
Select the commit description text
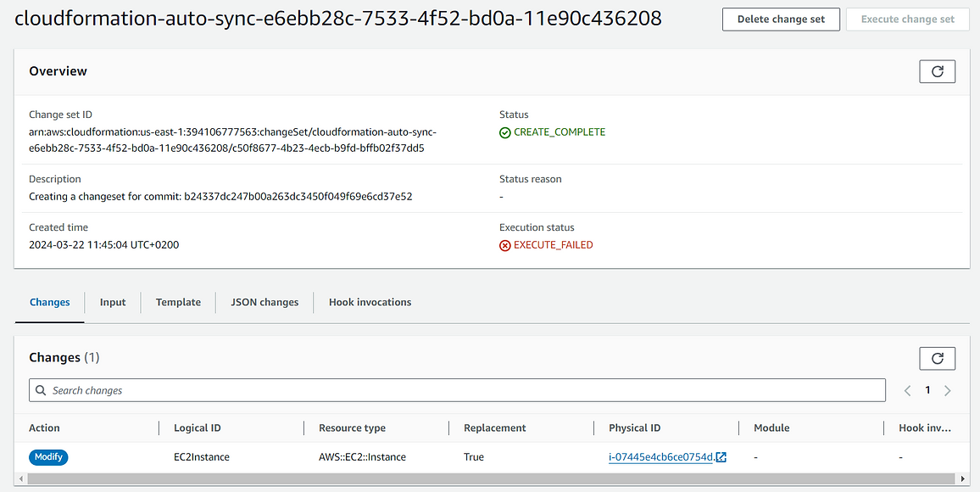tap(220, 196)
